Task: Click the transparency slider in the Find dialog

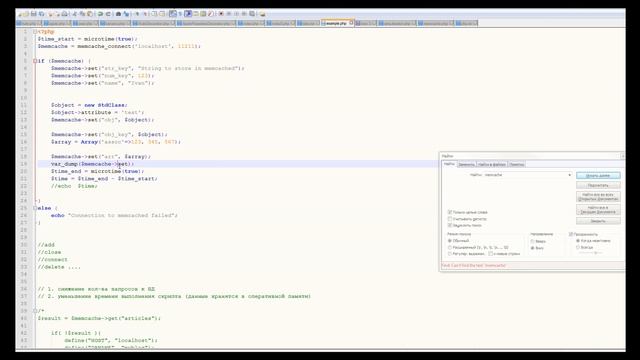Action: tap(590, 253)
